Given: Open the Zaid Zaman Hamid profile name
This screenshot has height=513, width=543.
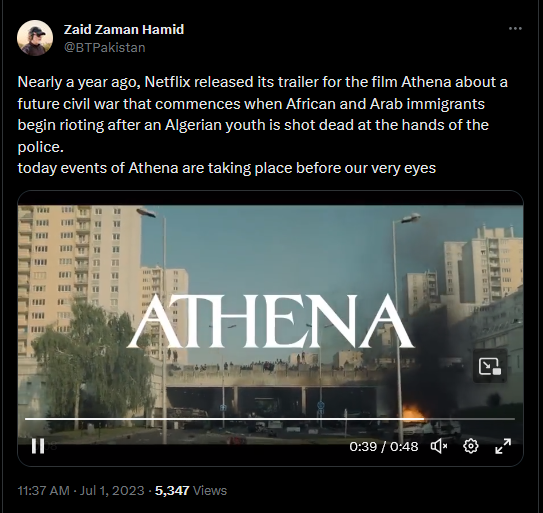Looking at the screenshot, I should pyautogui.click(x=124, y=29).
